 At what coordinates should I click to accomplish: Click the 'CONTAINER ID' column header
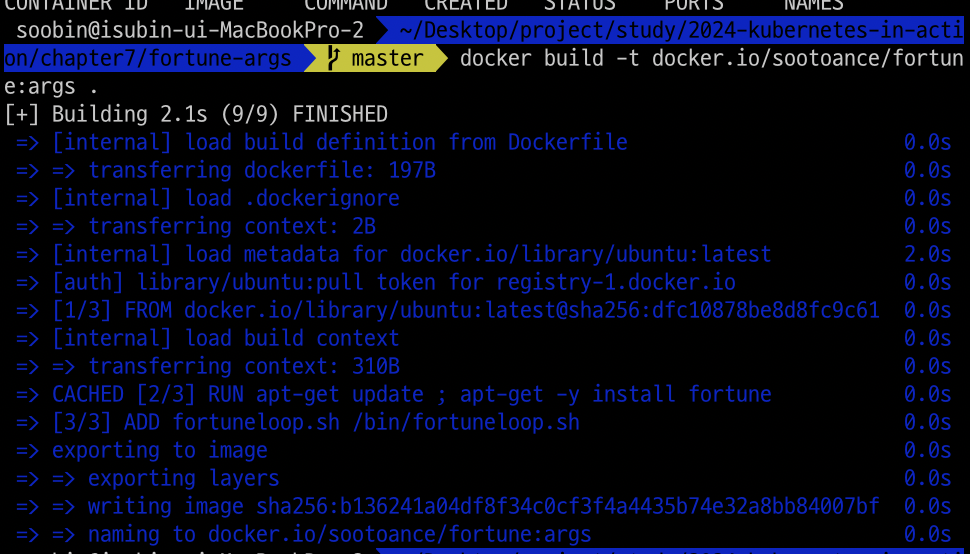[x=76, y=5]
